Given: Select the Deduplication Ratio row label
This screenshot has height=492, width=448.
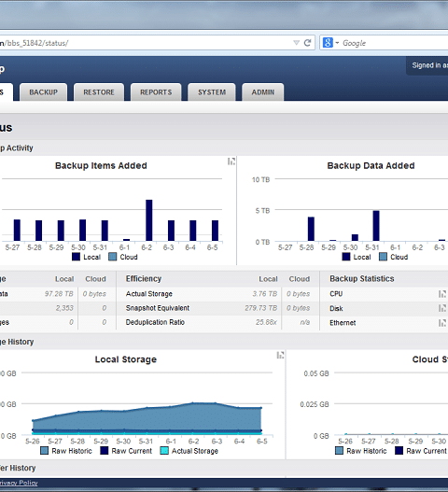Looking at the screenshot, I should (155, 322).
